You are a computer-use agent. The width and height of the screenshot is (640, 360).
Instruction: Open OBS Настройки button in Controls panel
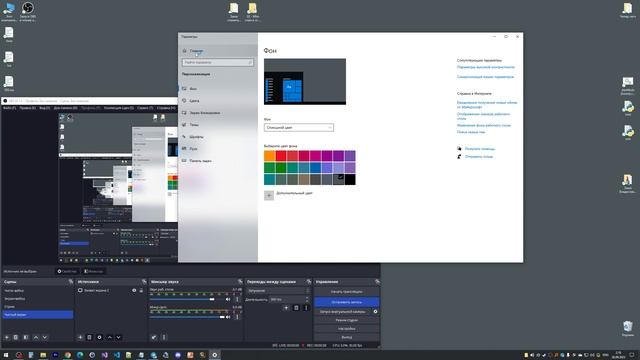pos(347,329)
